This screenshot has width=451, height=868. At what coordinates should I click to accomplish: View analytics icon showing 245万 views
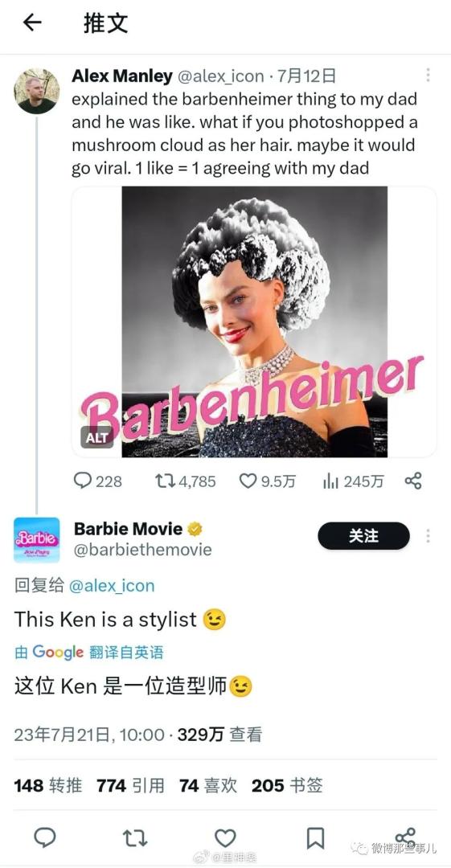330,481
